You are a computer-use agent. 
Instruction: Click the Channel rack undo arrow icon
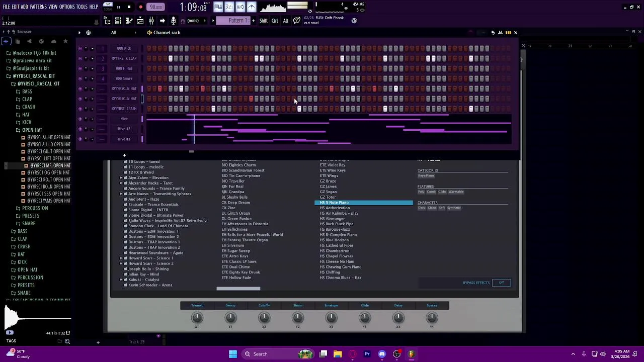493,33
